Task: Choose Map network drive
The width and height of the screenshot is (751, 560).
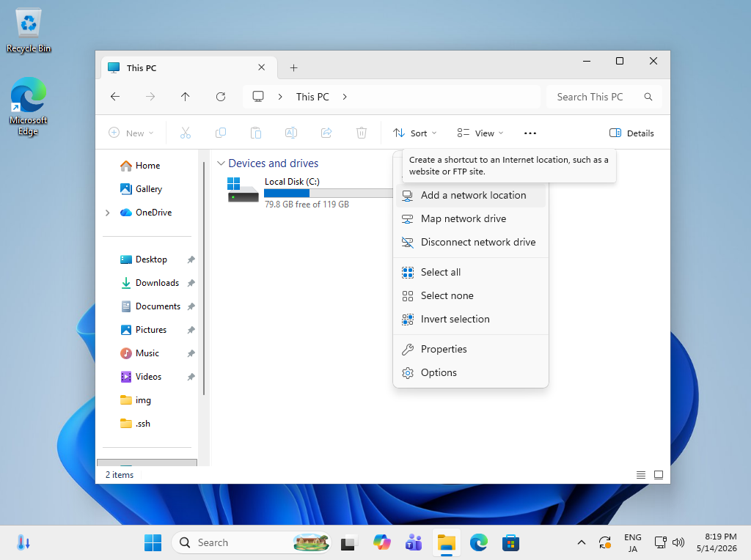Action: (x=471, y=218)
